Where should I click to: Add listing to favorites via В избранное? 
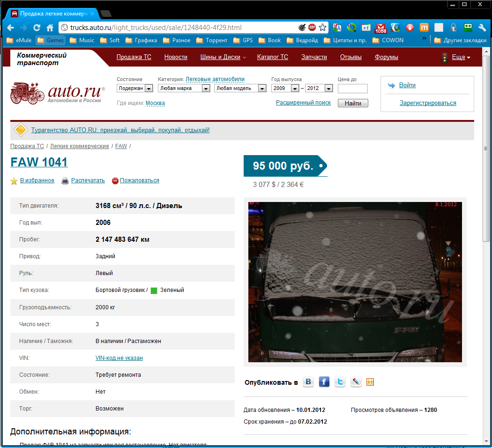(x=37, y=180)
